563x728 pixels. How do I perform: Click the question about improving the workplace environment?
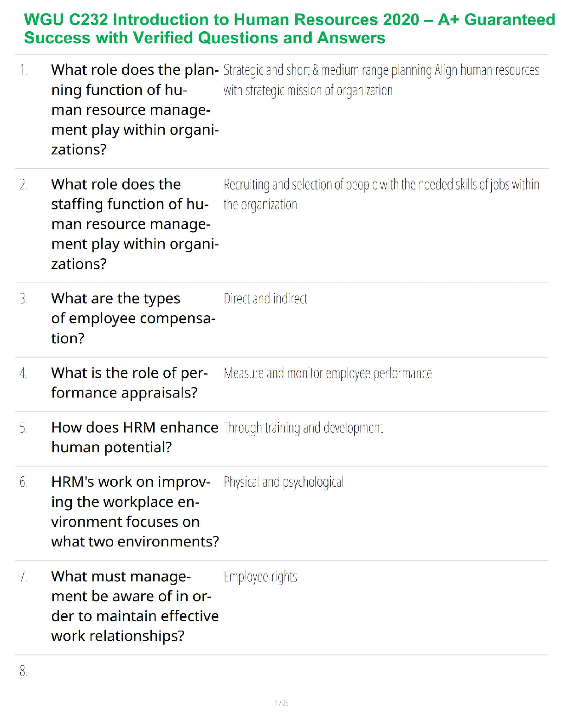[135, 512]
